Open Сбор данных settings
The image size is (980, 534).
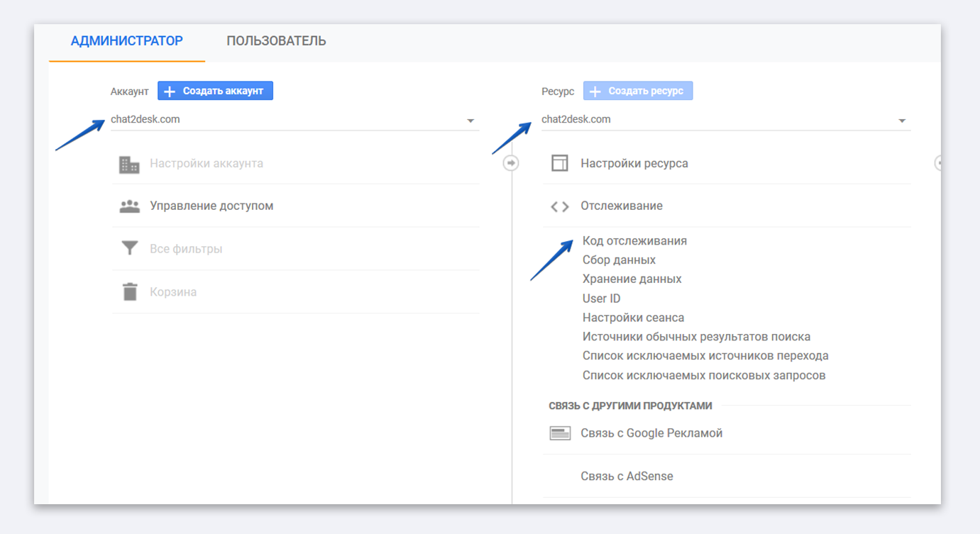click(619, 260)
